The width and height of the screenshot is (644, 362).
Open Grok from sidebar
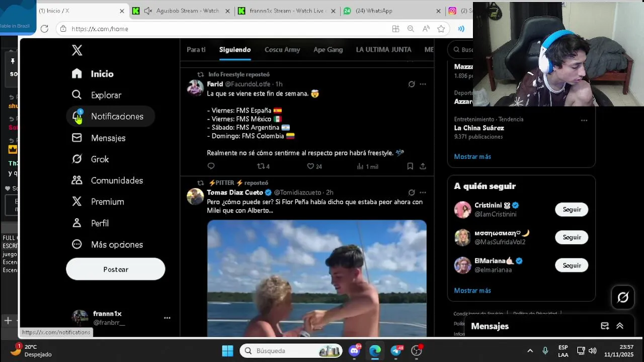coord(90,159)
